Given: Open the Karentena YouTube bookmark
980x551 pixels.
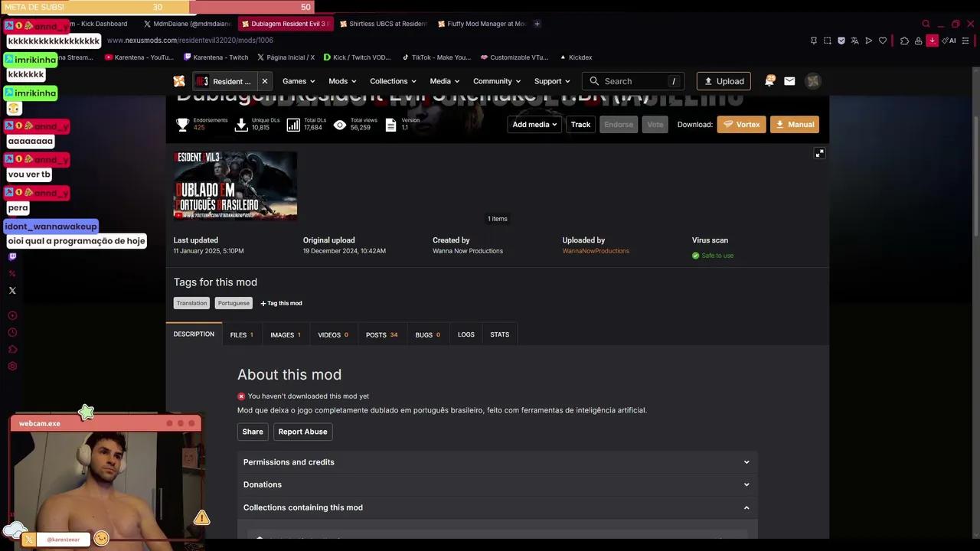Looking at the screenshot, I should coord(139,57).
